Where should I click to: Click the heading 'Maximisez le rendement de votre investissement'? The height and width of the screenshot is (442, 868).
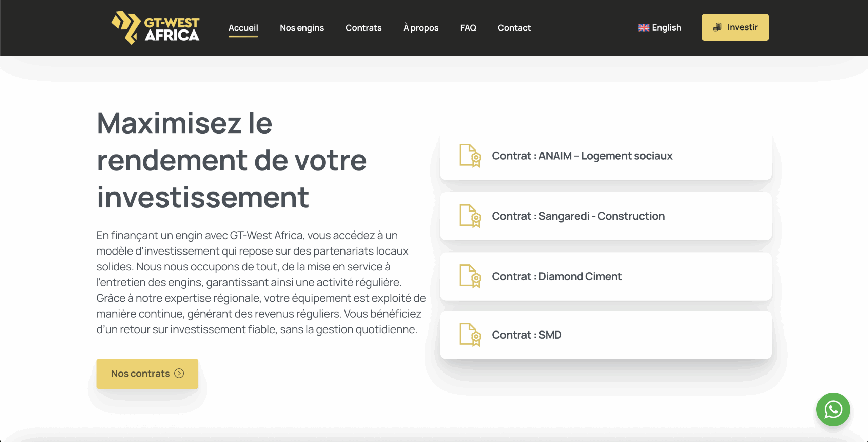point(232,160)
